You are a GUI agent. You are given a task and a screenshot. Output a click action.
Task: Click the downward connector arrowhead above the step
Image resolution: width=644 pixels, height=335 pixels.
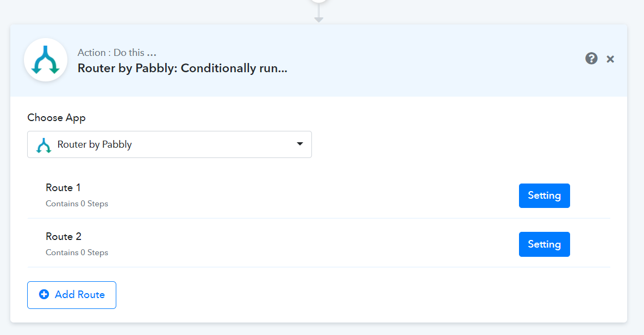click(319, 19)
